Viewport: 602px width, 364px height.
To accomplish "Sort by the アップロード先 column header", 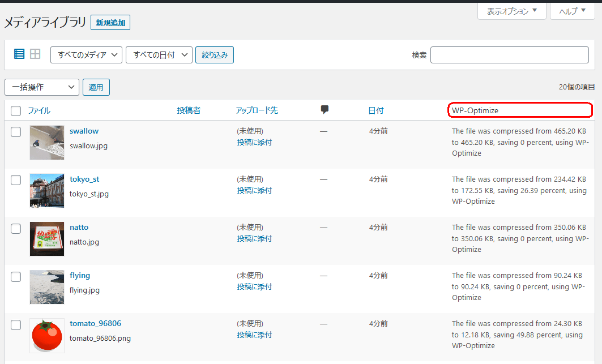I will [257, 110].
